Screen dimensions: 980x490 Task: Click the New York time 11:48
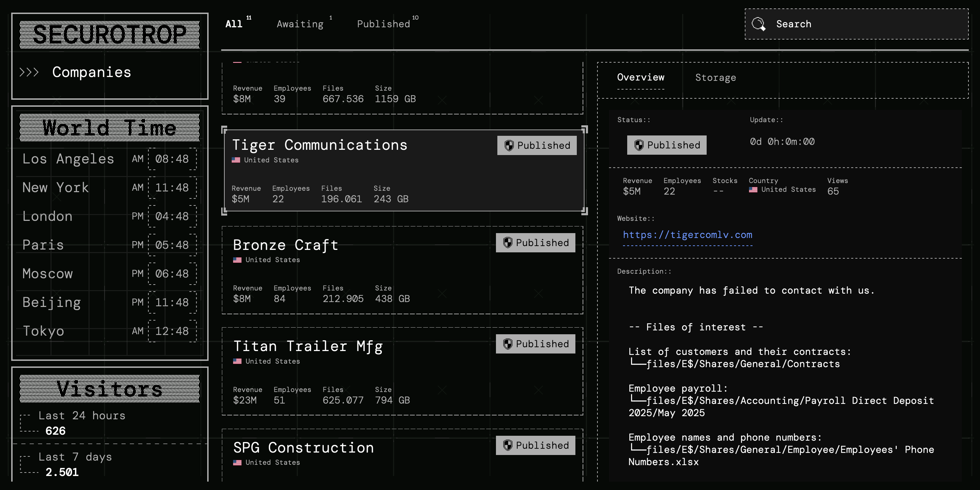coord(172,188)
